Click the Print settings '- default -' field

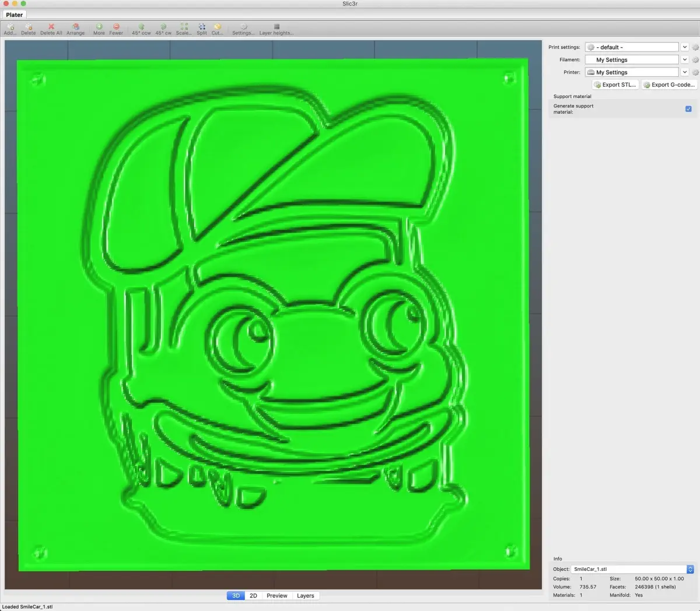pyautogui.click(x=632, y=47)
